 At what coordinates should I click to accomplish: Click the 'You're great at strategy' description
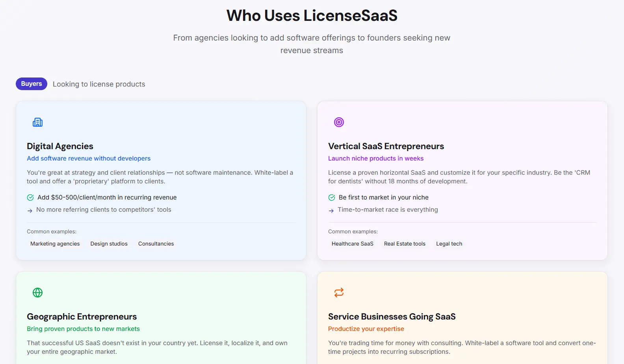pyautogui.click(x=160, y=177)
